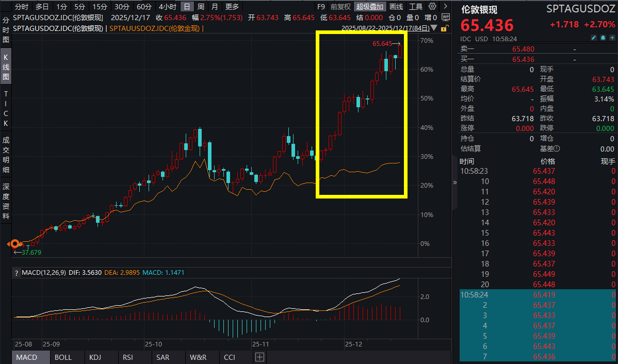This screenshot has width=618, height=364.
Task: Add indicator with plus box icon
Action: click(261, 357)
